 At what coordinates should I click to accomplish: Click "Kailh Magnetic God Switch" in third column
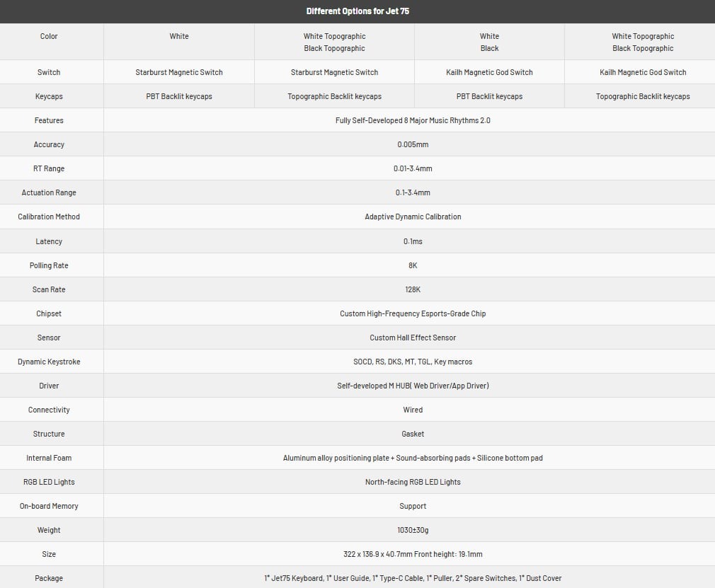489,72
